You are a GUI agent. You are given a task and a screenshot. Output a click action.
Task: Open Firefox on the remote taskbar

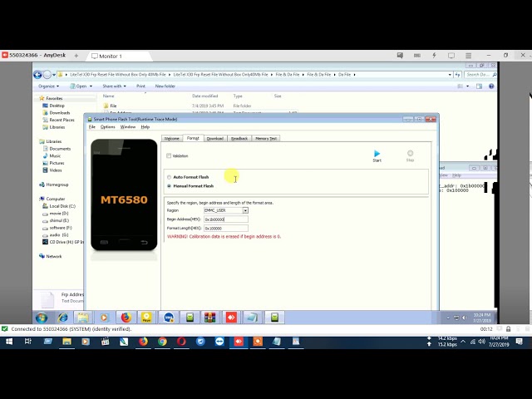click(x=126, y=318)
